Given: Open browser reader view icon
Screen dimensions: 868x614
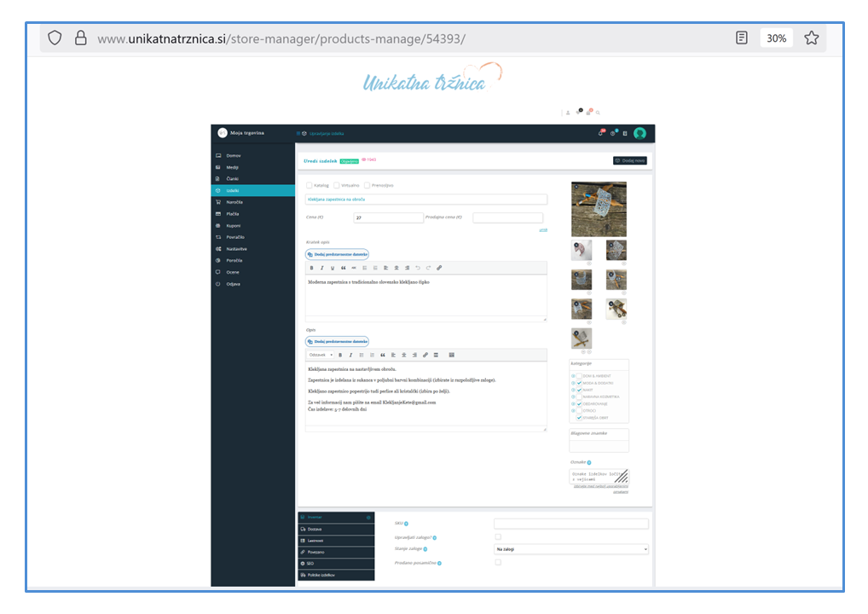Looking at the screenshot, I should [x=742, y=38].
